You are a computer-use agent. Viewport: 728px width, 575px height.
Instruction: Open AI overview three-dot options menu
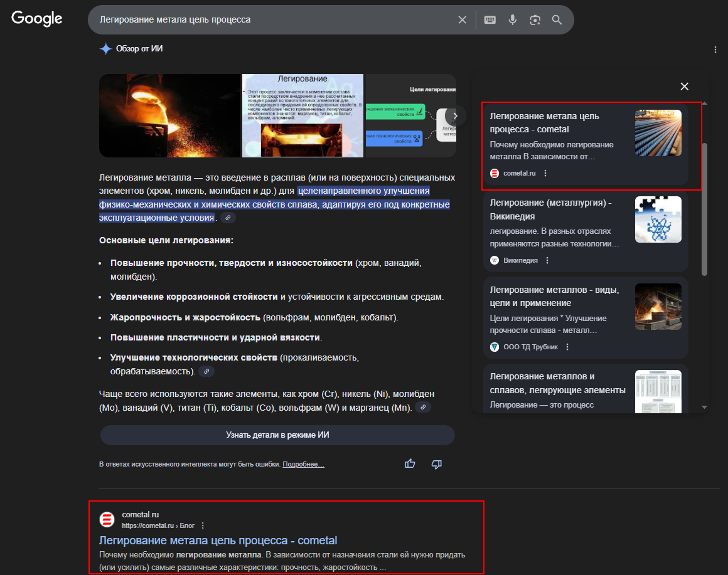click(x=715, y=50)
